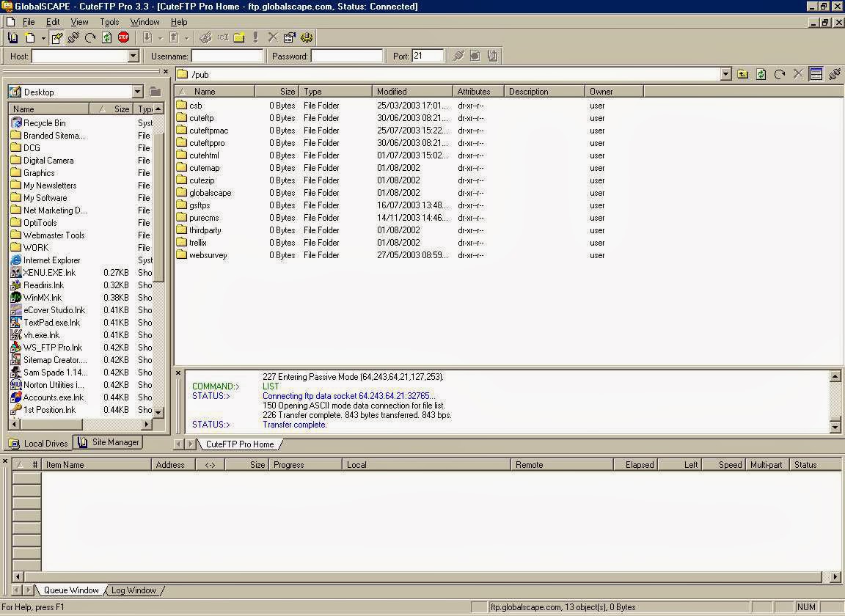Click the local list vertical scroll down arrow
Viewport: 845px width, 616px height.
[158, 411]
